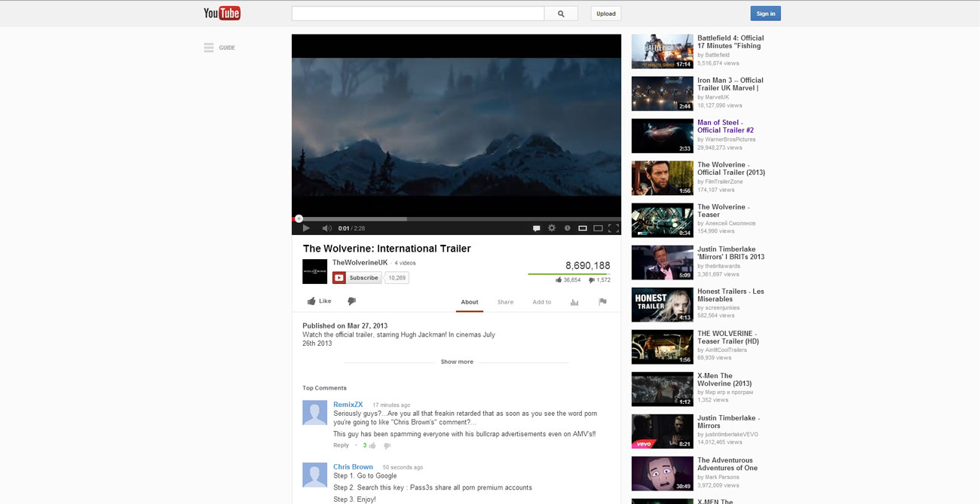Switch player to large size
The image size is (980, 504).
599,228
